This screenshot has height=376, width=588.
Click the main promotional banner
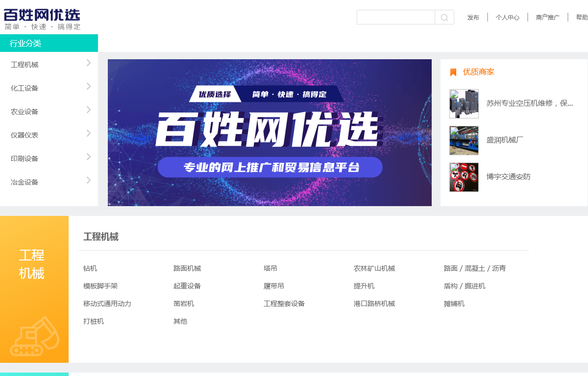click(x=269, y=133)
